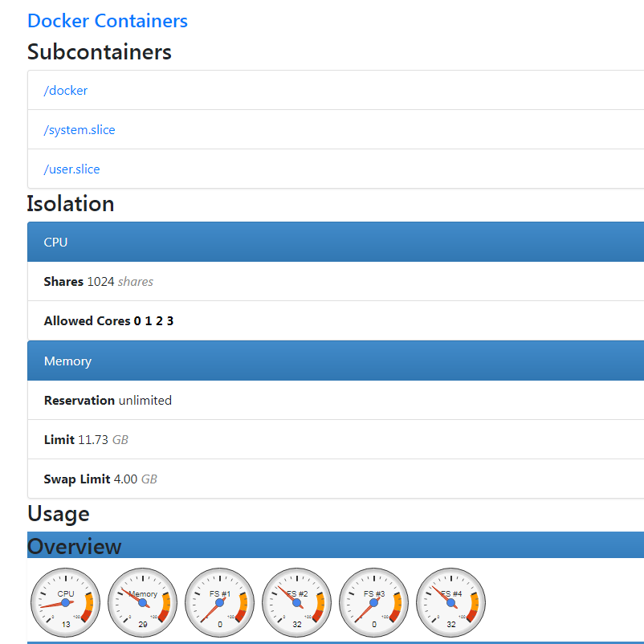Viewport: 644px width, 644px height.
Task: Select the Limit 11.73 GB row
Action: pos(336,439)
